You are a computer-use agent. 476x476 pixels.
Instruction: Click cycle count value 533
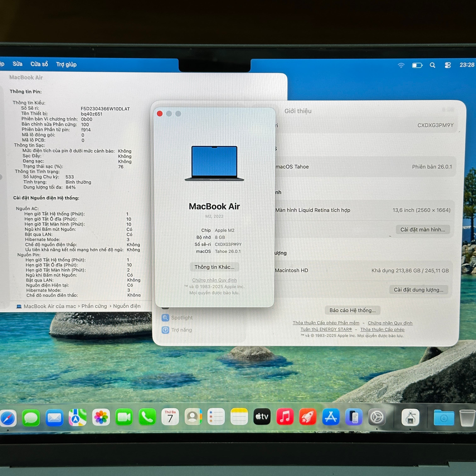coord(70,177)
